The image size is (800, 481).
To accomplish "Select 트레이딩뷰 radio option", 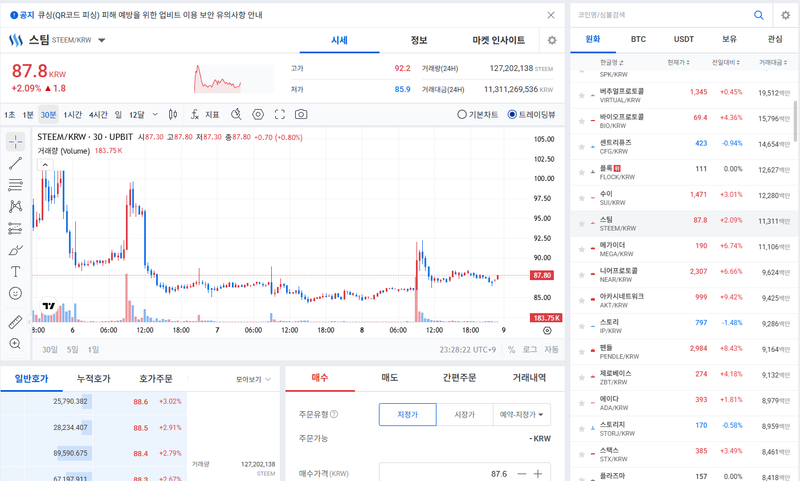I will (531, 114).
